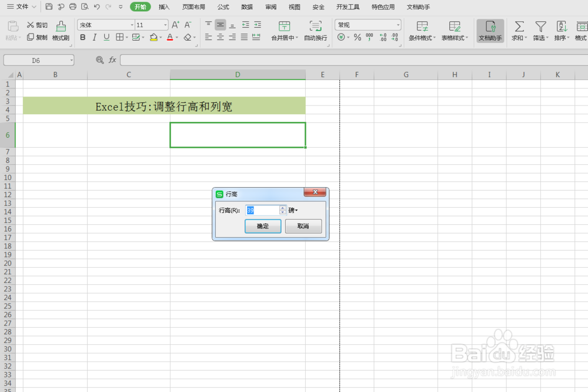588x392 pixels.
Task: Cut selection with 剪切
Action: 37,25
